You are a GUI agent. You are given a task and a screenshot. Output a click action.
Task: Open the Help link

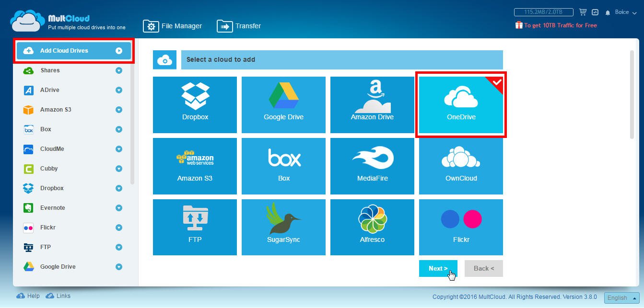[x=28, y=296]
